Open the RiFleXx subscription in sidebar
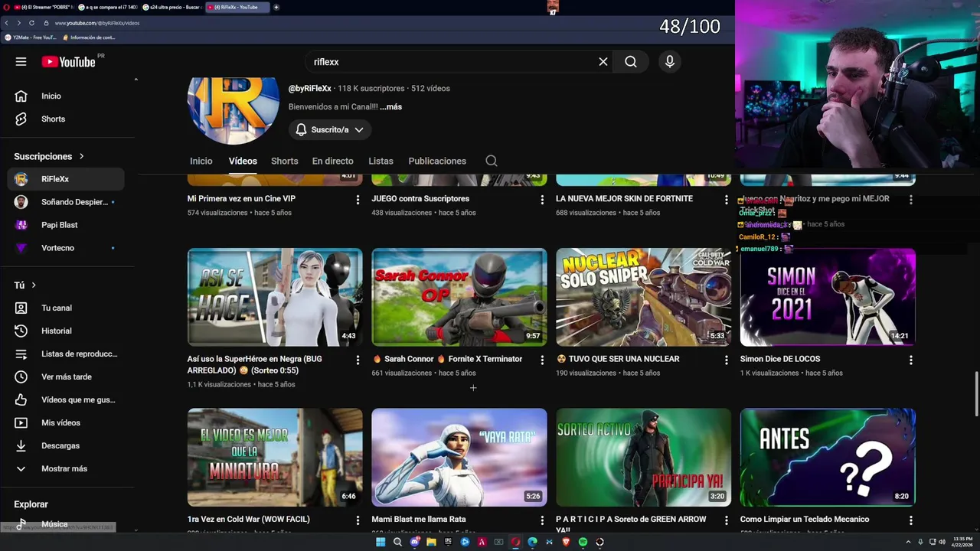This screenshot has width=980, height=551. point(66,179)
